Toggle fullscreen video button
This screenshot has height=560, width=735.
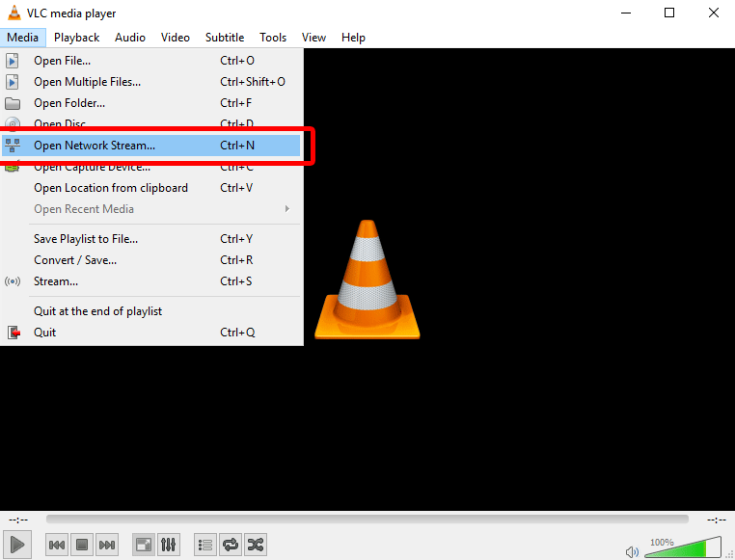[143, 545]
